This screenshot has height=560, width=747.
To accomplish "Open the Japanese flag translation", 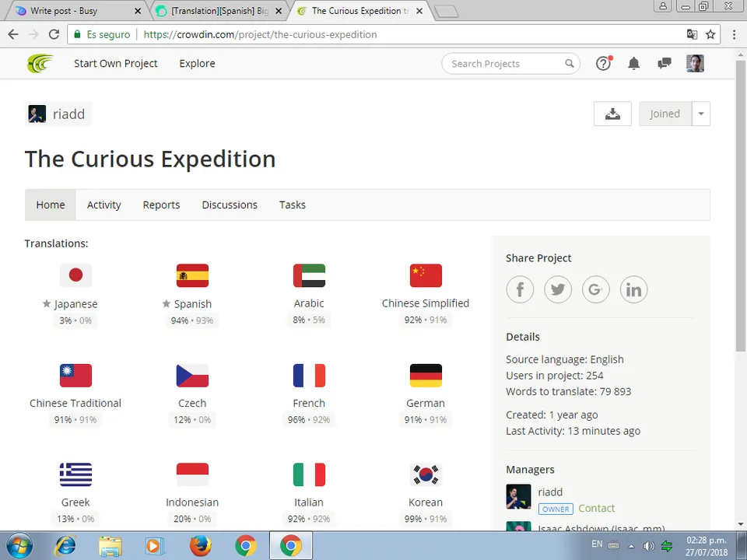I will (75, 275).
